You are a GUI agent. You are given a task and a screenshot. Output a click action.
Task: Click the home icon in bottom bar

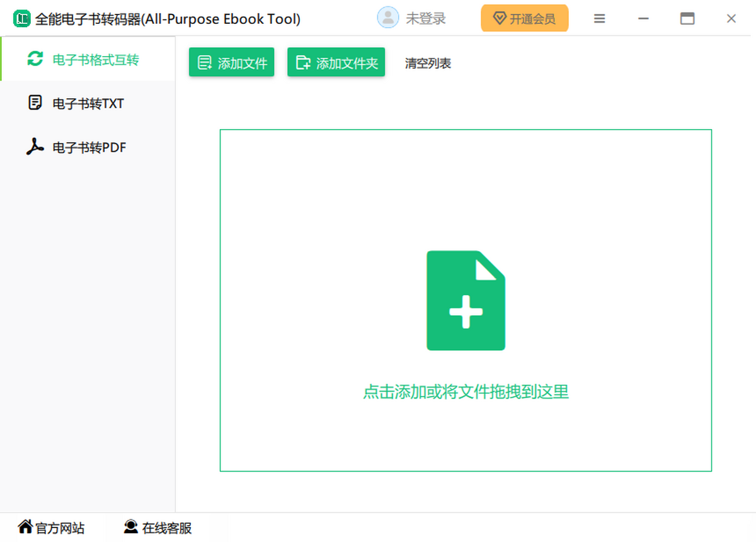click(x=25, y=527)
